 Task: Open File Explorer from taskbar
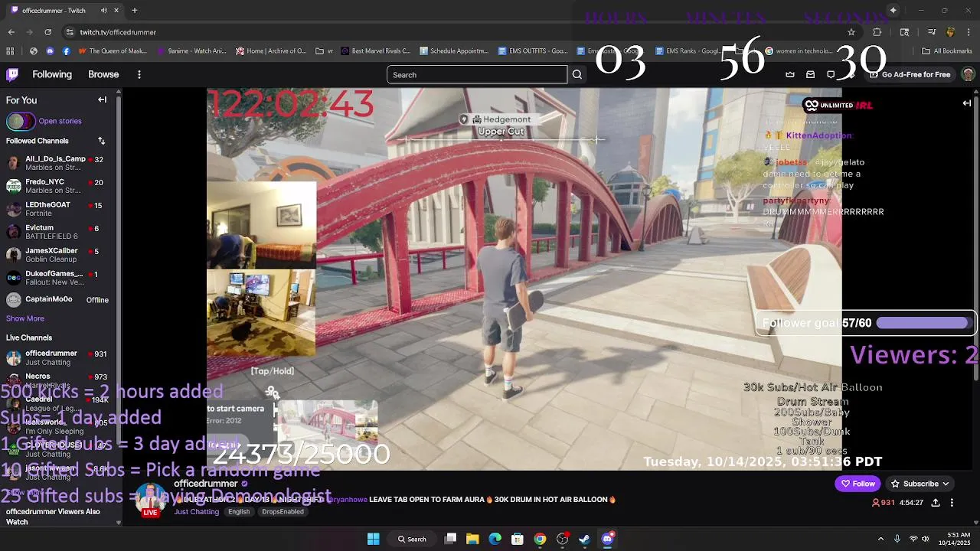coord(472,539)
